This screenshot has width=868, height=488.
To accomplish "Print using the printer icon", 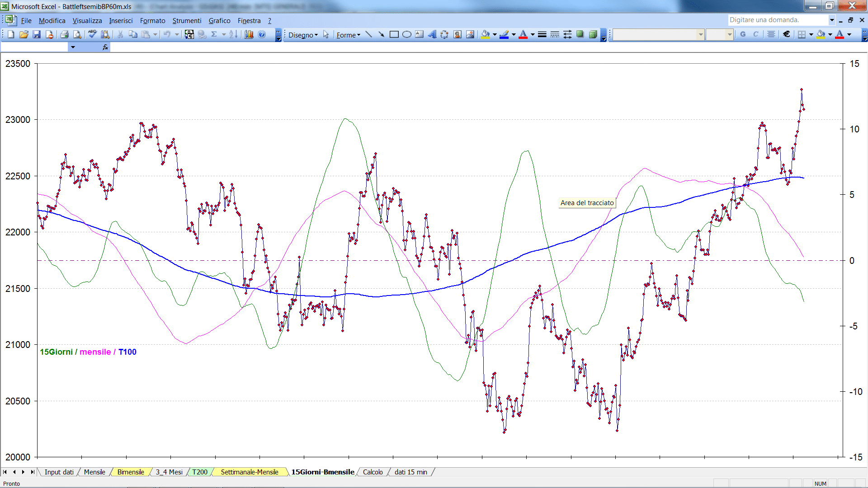I will 64,34.
